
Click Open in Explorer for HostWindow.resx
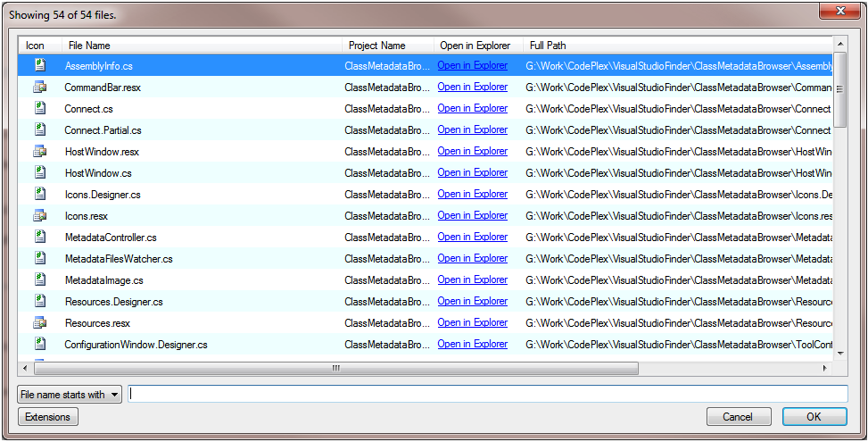point(472,151)
